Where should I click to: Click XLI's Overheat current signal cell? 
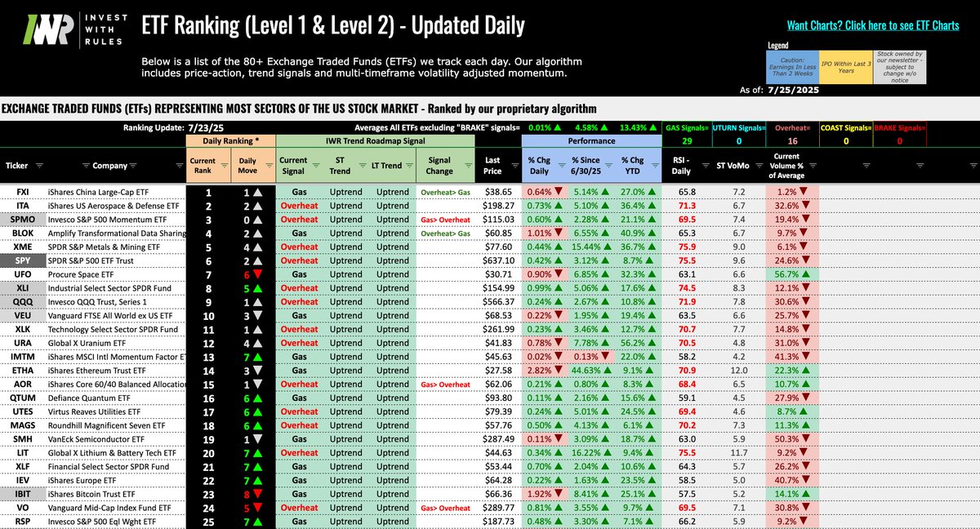click(x=298, y=287)
